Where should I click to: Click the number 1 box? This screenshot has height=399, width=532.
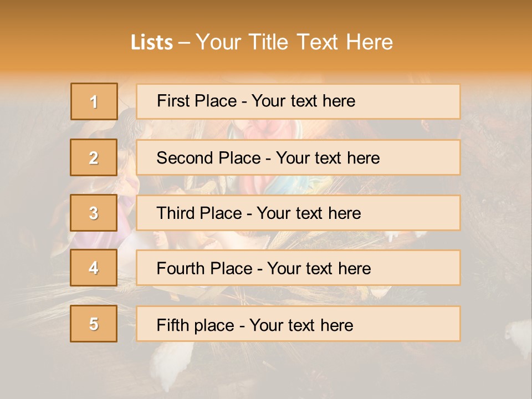tap(94, 101)
